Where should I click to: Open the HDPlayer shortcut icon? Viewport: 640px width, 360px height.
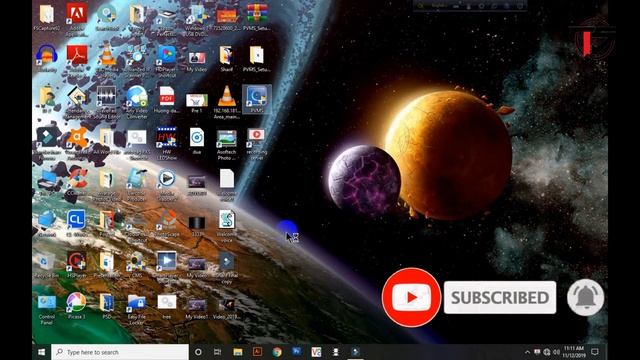(167, 60)
